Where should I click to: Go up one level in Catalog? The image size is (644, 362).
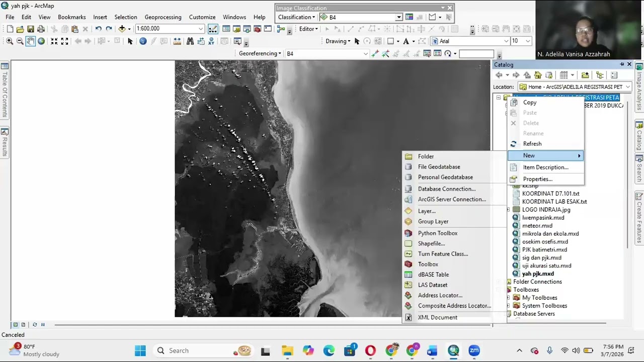point(527,75)
